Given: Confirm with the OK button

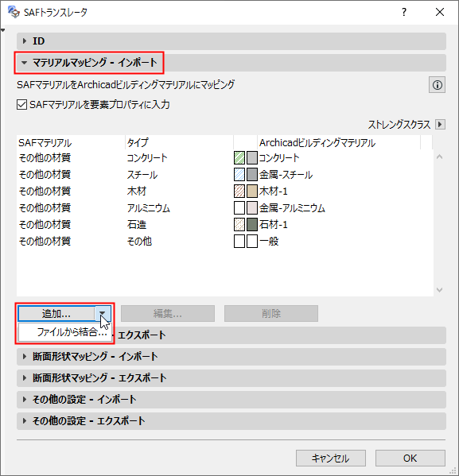Looking at the screenshot, I should coord(410,458).
